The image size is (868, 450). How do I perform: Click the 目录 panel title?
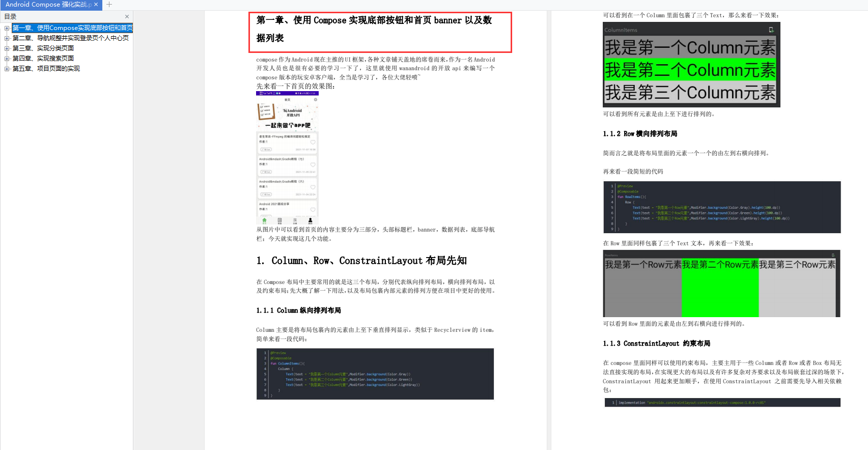tap(11, 17)
